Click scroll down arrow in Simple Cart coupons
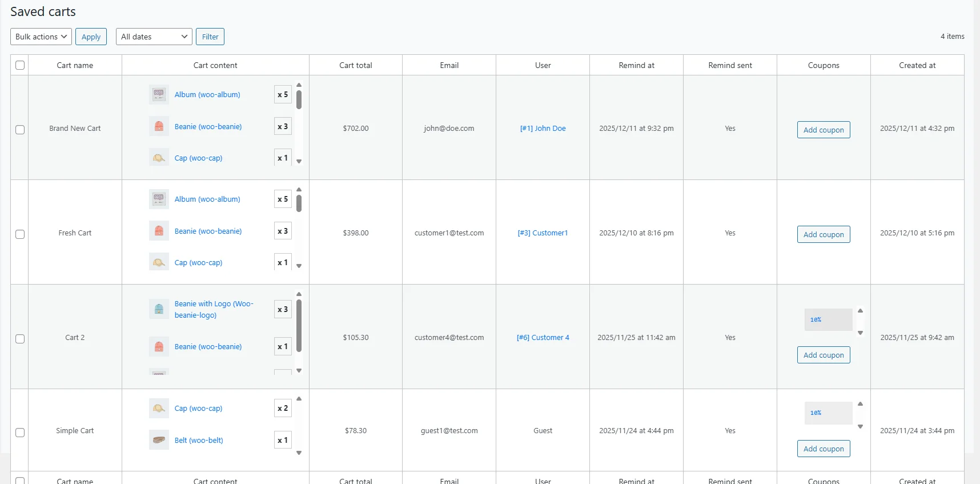The width and height of the screenshot is (980, 484). (x=860, y=427)
